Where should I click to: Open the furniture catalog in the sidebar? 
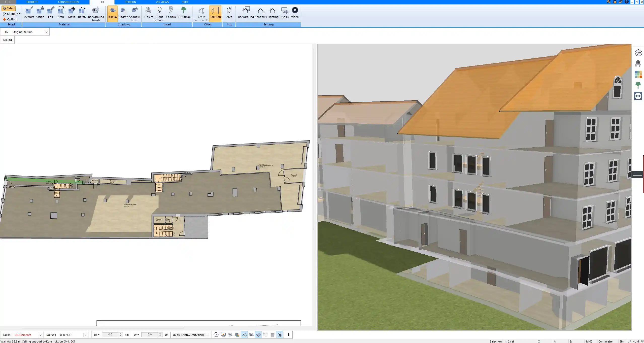638,63
